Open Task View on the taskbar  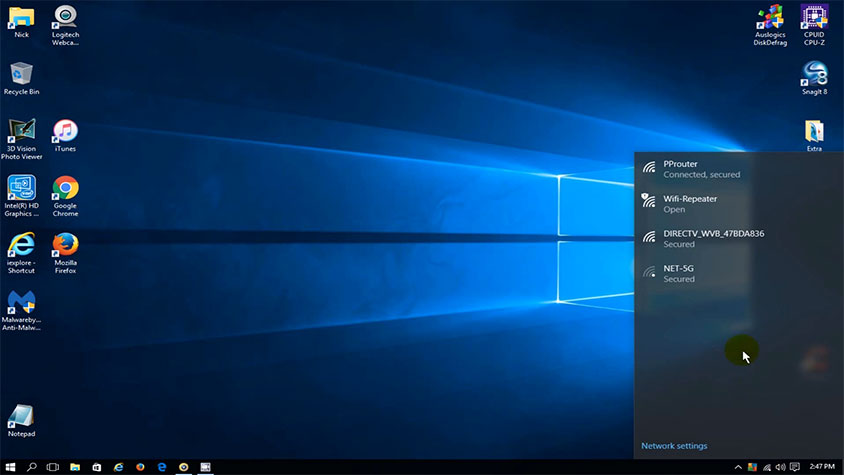(x=53, y=467)
